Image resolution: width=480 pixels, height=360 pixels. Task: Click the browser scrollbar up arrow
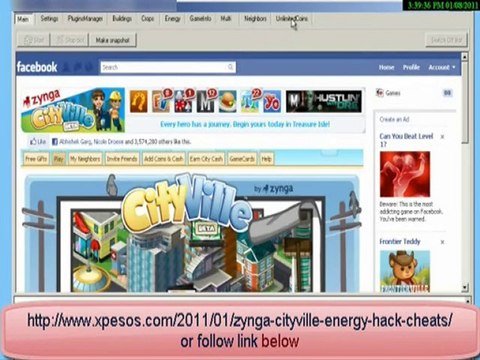465,56
